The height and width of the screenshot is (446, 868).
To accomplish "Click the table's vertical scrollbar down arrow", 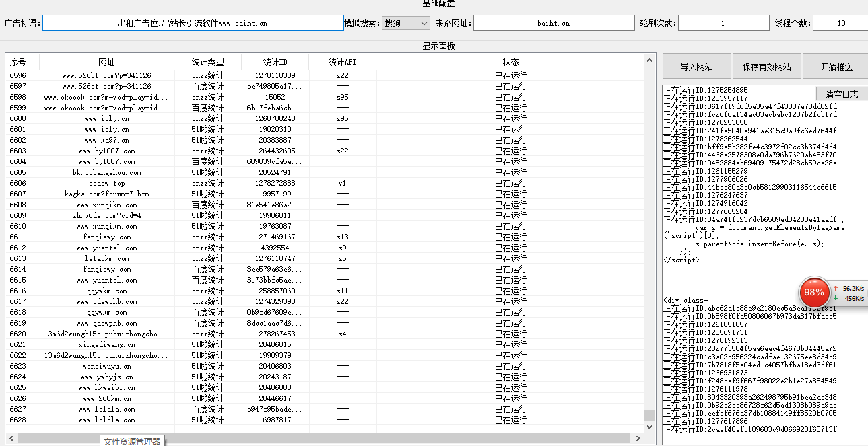I will click(x=650, y=426).
